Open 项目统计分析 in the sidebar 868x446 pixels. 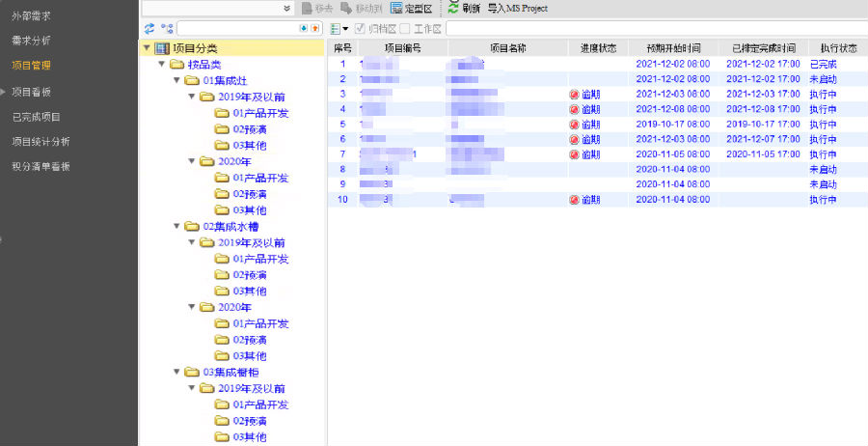pos(41,142)
